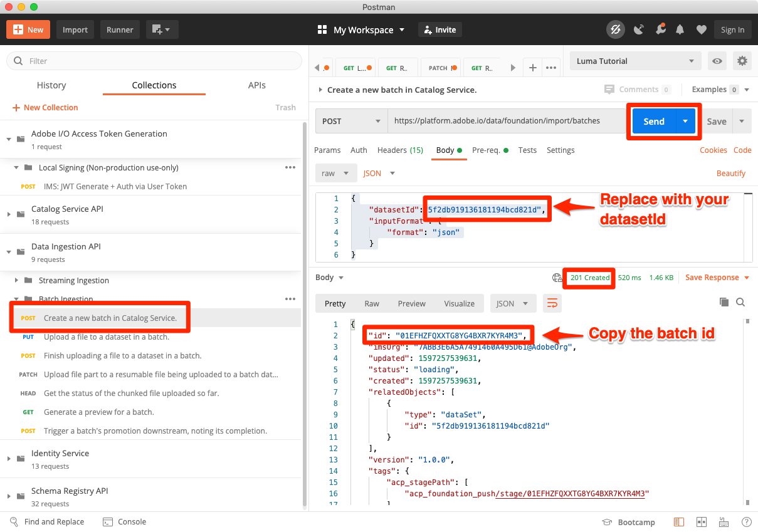Screen dimensions: 758x532
Task: Click the New button
Action: pyautogui.click(x=28, y=29)
